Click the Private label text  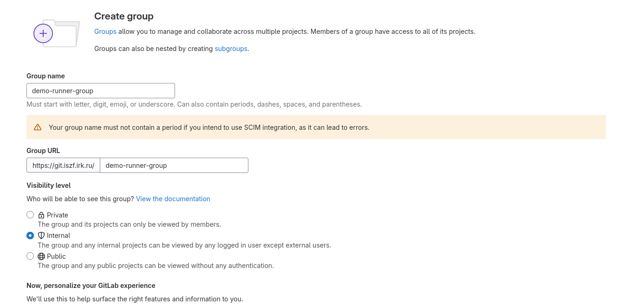pos(58,215)
